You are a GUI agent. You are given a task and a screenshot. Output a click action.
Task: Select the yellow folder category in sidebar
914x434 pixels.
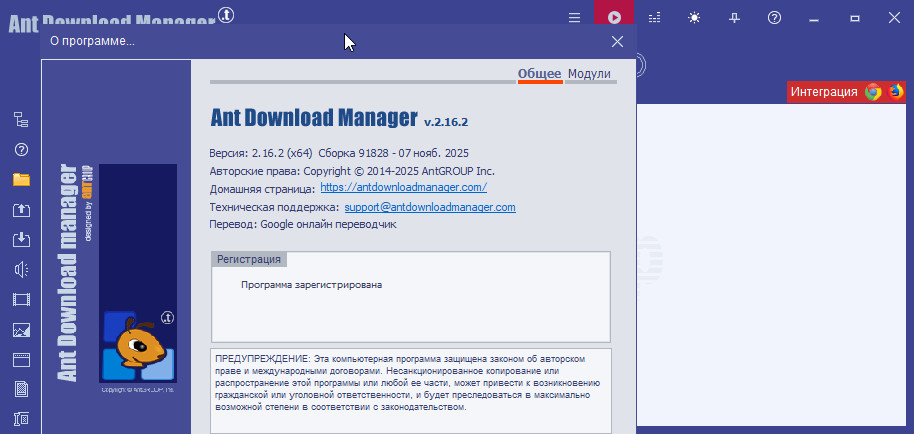point(21,180)
